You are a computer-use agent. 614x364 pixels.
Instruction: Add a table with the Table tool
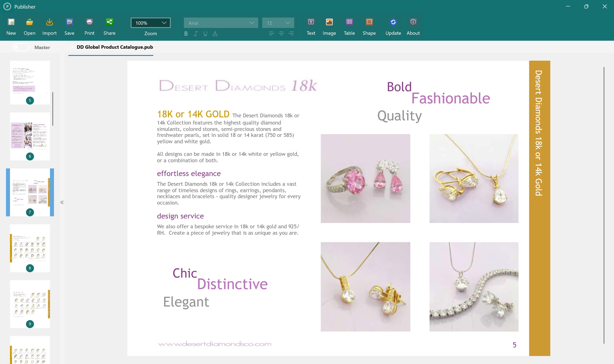click(x=349, y=26)
